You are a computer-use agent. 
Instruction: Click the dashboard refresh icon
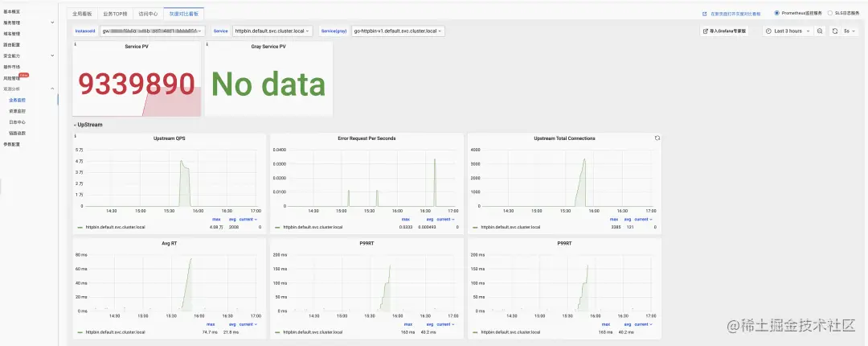pos(835,31)
